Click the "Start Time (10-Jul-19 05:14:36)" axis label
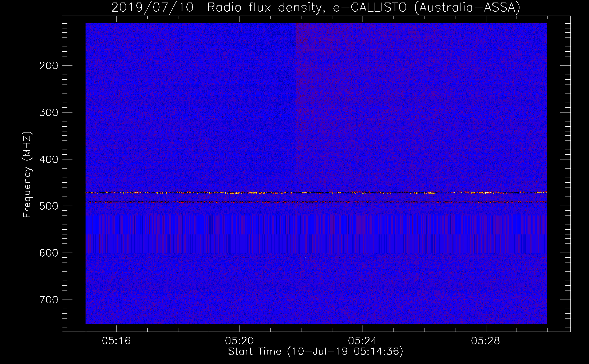Viewport: 589px width, 364px height. tap(316, 352)
